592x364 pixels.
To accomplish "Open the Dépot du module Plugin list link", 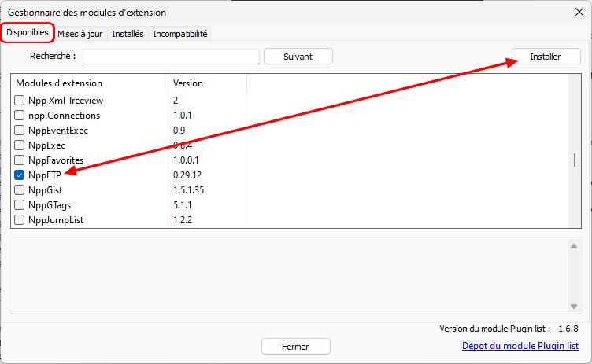I will coord(520,345).
